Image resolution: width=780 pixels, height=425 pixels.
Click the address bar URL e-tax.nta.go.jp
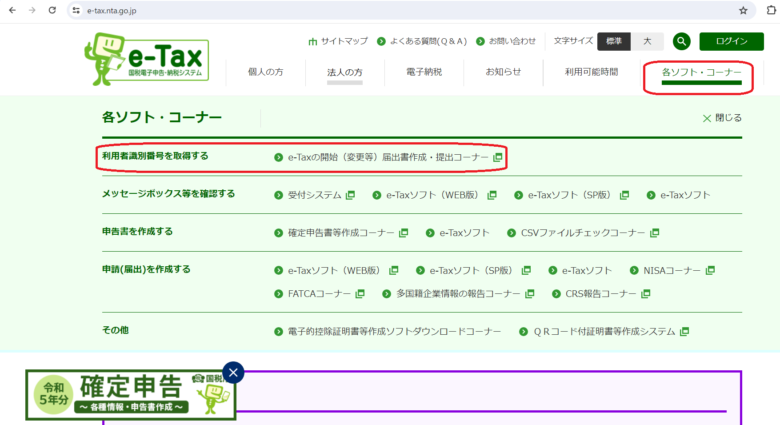[111, 10]
